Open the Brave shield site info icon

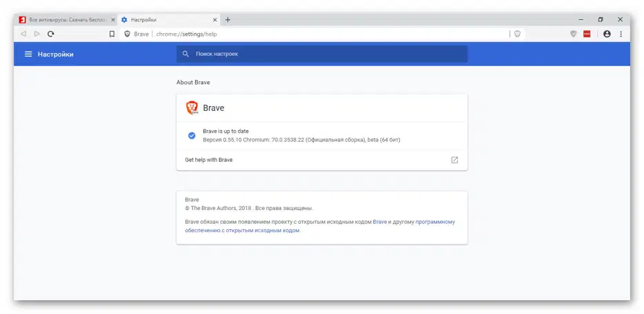coord(128,34)
